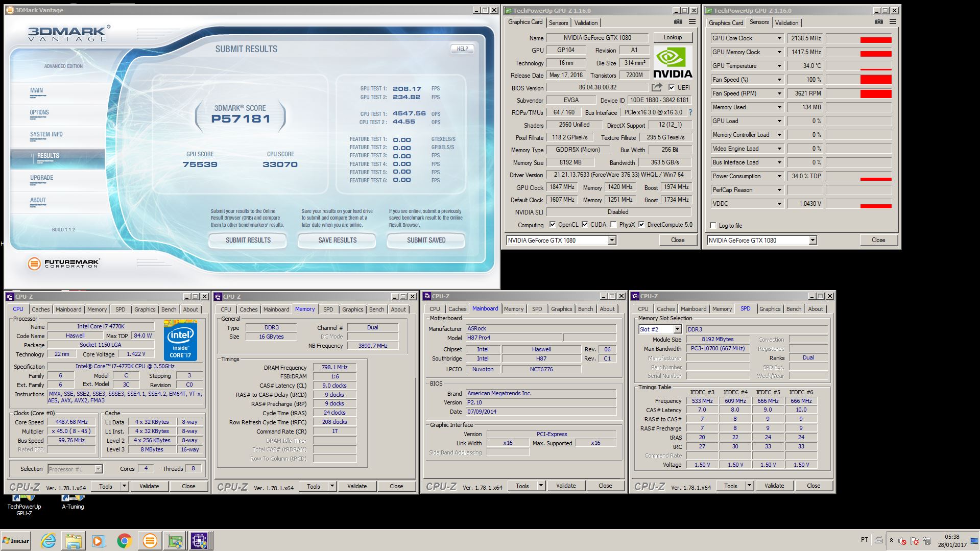Image resolution: width=980 pixels, height=551 pixels.
Task: Open PerfCap Reason sensor dropdown
Action: pos(779,190)
